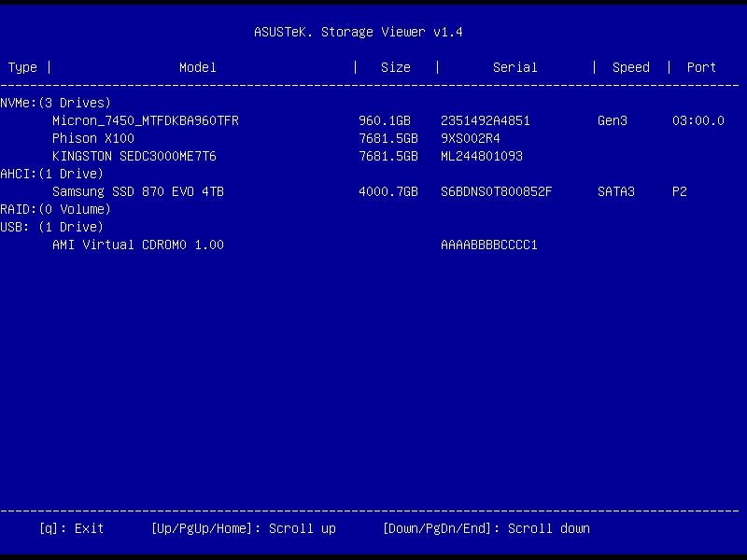
Task: Click the 4000.7GB size value
Action: (388, 191)
